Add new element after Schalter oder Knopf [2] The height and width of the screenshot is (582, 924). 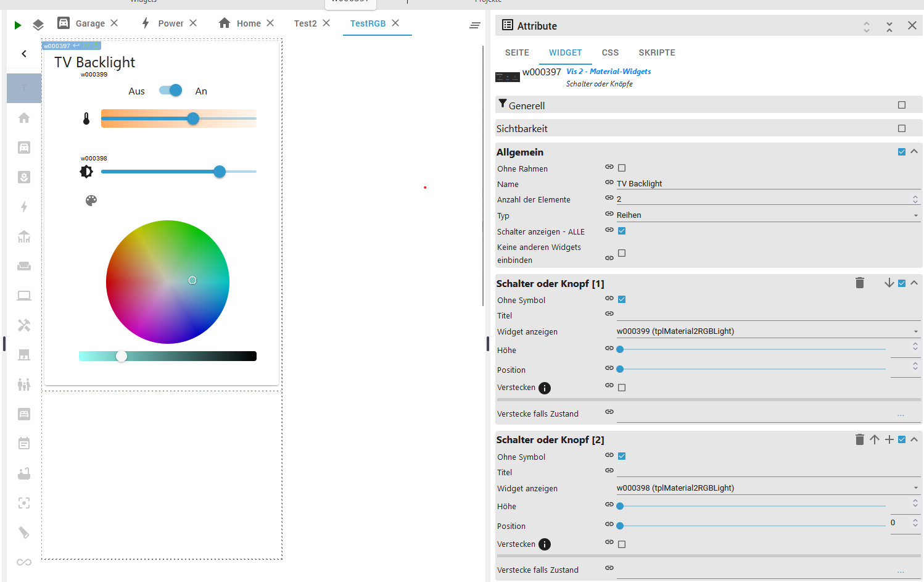pos(889,439)
